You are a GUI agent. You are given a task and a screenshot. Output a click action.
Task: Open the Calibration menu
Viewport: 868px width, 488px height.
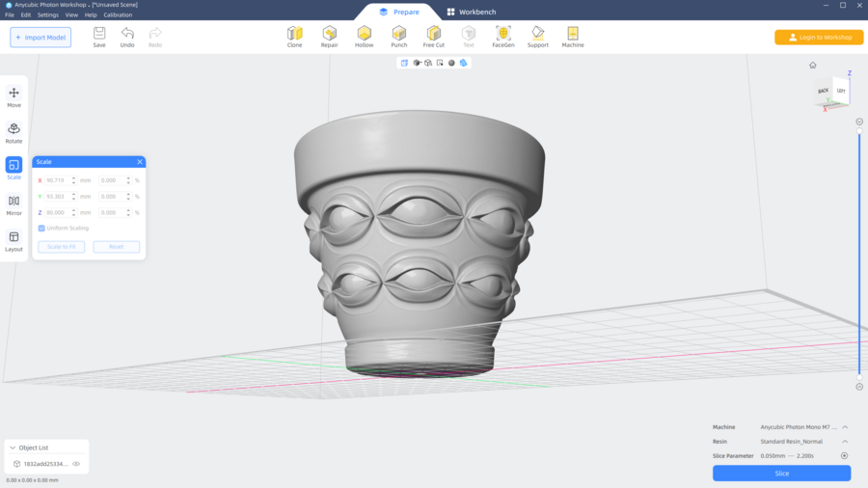coord(118,15)
